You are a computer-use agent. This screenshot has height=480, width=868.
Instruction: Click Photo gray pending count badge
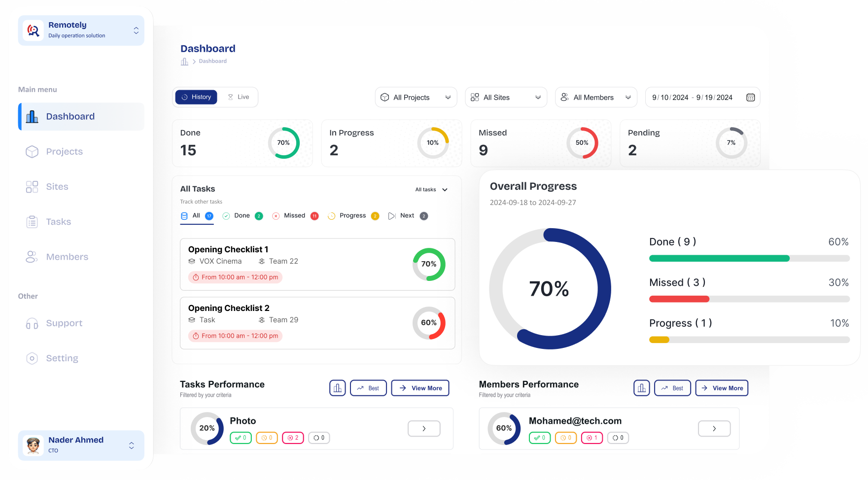click(319, 438)
